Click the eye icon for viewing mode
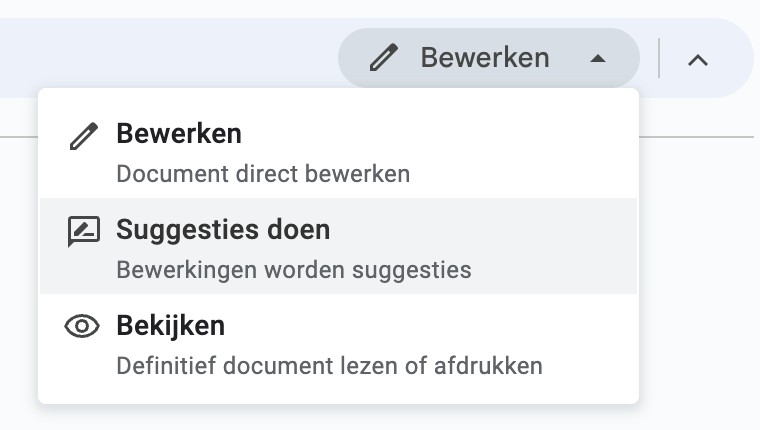Screen dimensions: 760x430 (82, 326)
